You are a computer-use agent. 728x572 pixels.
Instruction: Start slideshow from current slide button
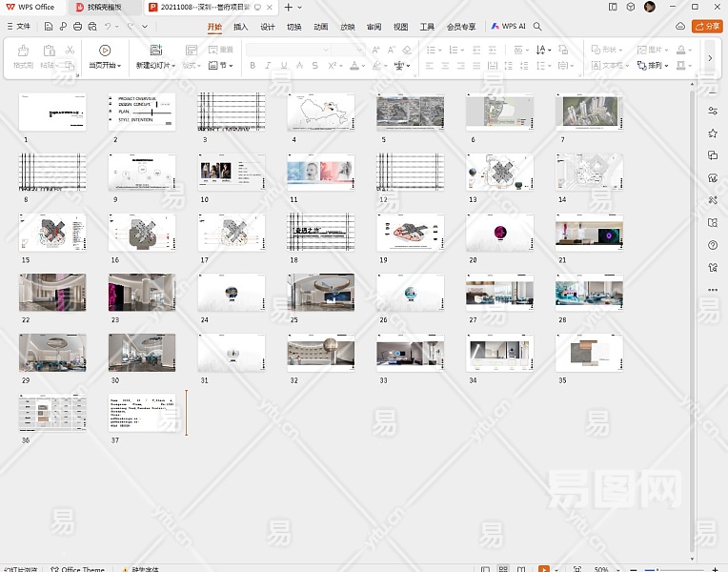[105, 51]
